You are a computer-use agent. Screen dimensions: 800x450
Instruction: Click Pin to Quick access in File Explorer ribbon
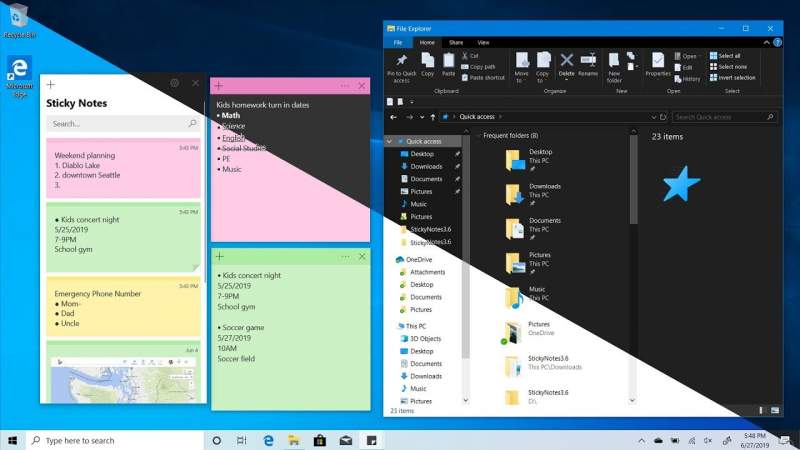click(402, 68)
